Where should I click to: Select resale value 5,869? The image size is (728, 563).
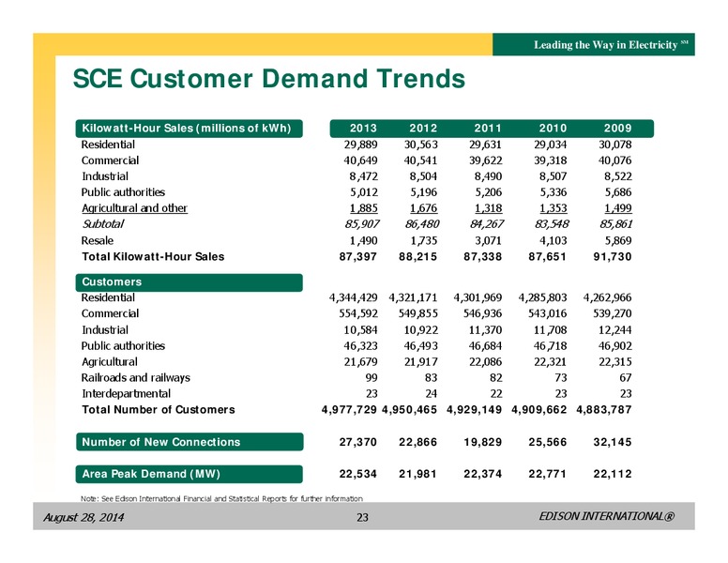[x=617, y=240]
